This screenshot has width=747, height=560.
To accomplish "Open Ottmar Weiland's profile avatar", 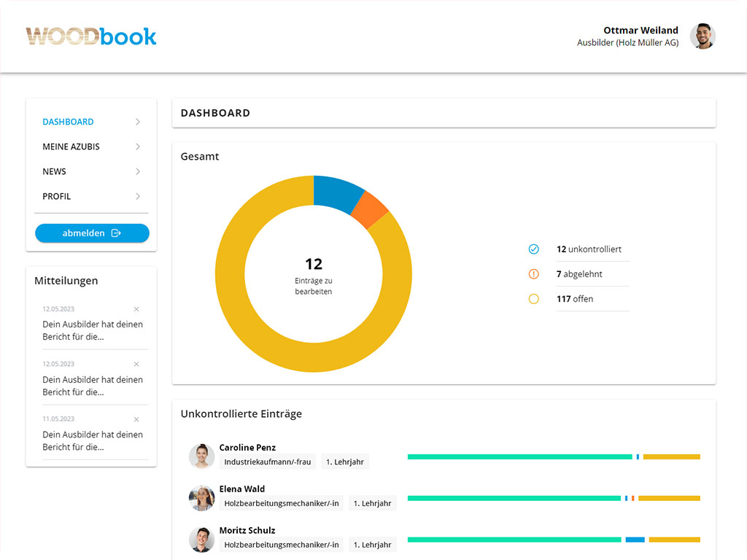I will [x=703, y=36].
